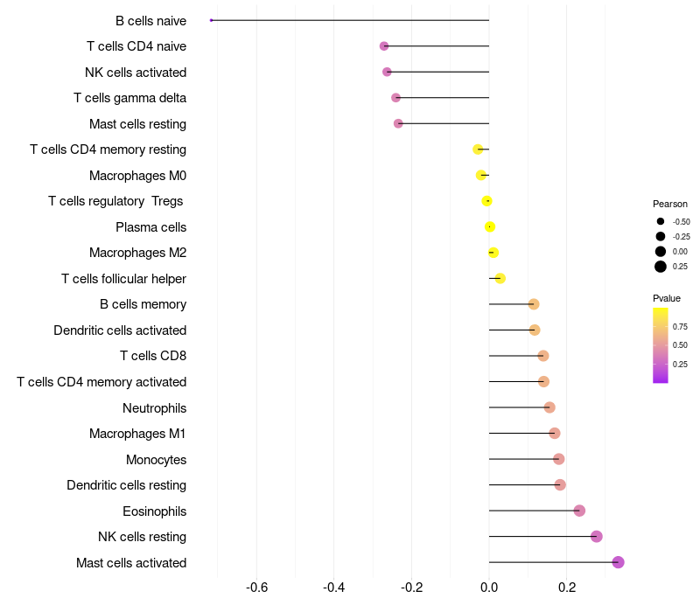Select the Neutrophils data point
Screen dimensions: 700x612
point(549,407)
